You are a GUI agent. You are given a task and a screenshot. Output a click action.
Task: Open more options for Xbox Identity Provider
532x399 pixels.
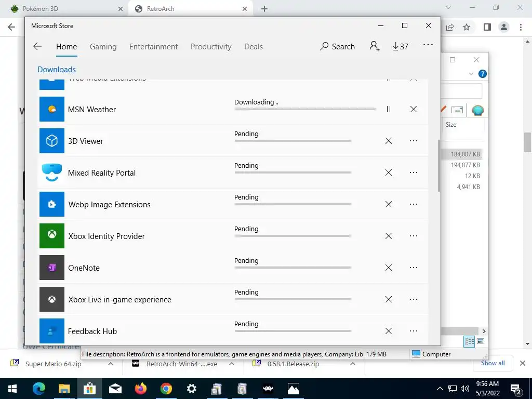(413, 236)
